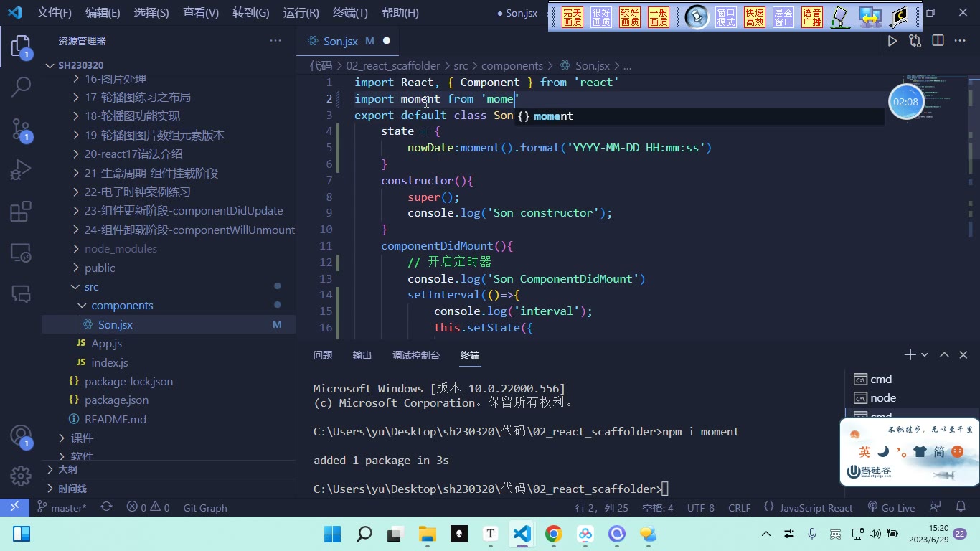Open more editor actions menu
The height and width of the screenshot is (551, 980).
(x=960, y=41)
